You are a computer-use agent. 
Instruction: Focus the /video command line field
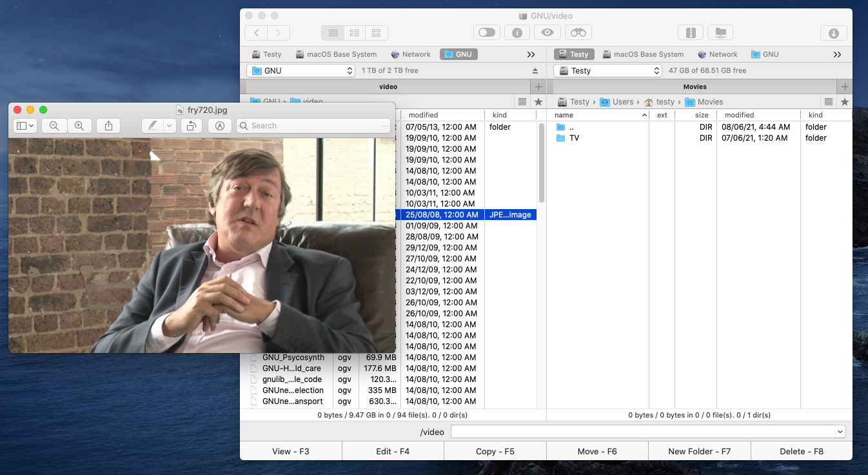pos(643,432)
